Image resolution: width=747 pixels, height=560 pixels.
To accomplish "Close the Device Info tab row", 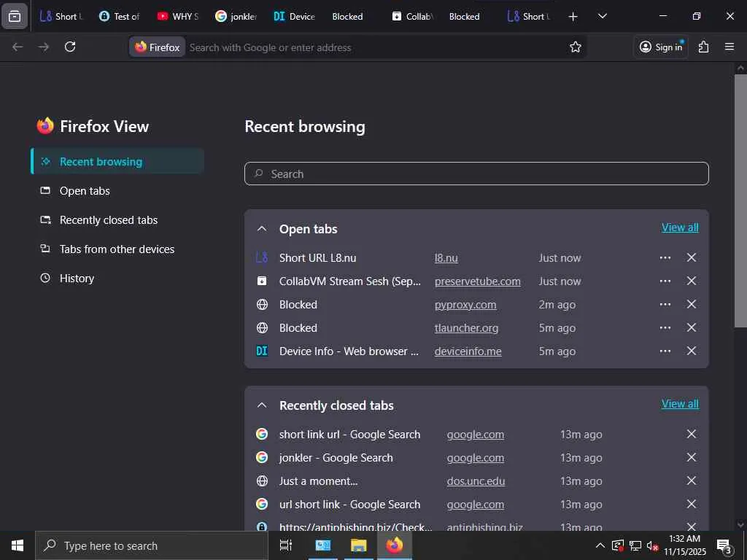I will 692,351.
